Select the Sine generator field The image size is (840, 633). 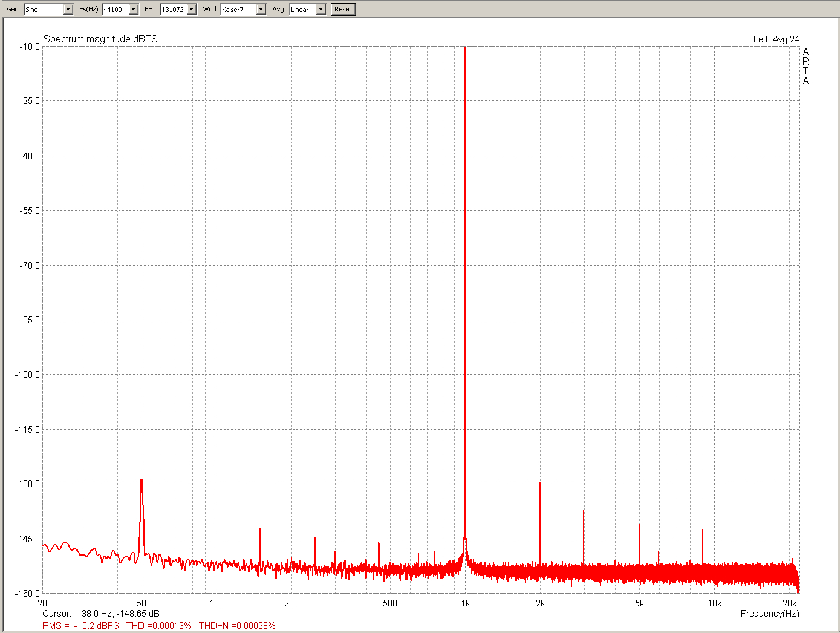pyautogui.click(x=44, y=10)
